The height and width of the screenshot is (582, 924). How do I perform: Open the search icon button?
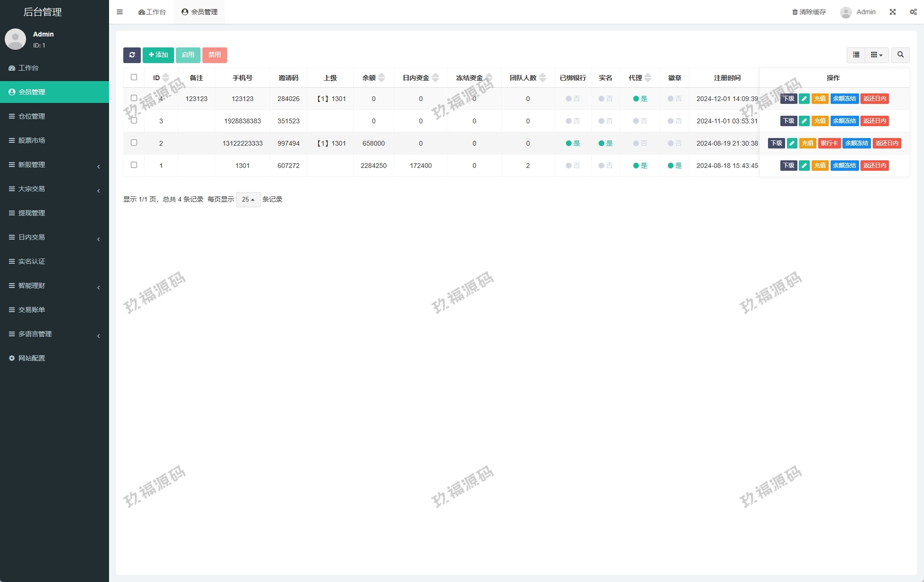point(900,55)
